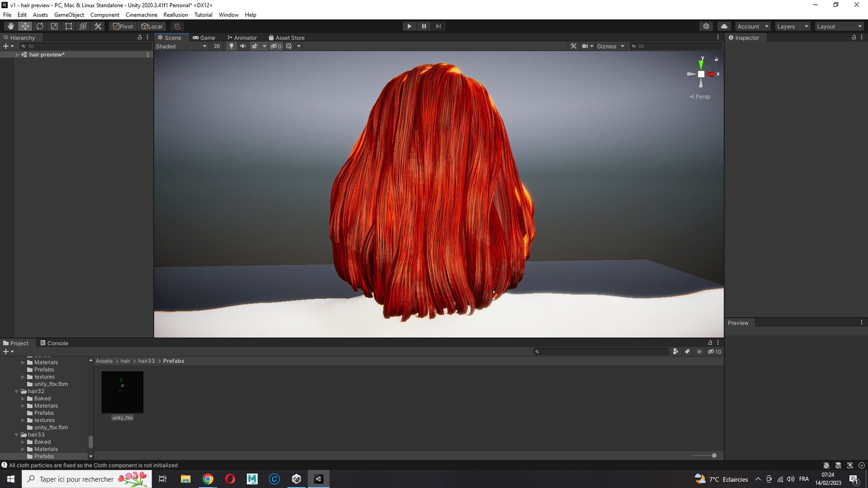Collapse the hair33 folder
868x488 pixels.
coord(16,435)
